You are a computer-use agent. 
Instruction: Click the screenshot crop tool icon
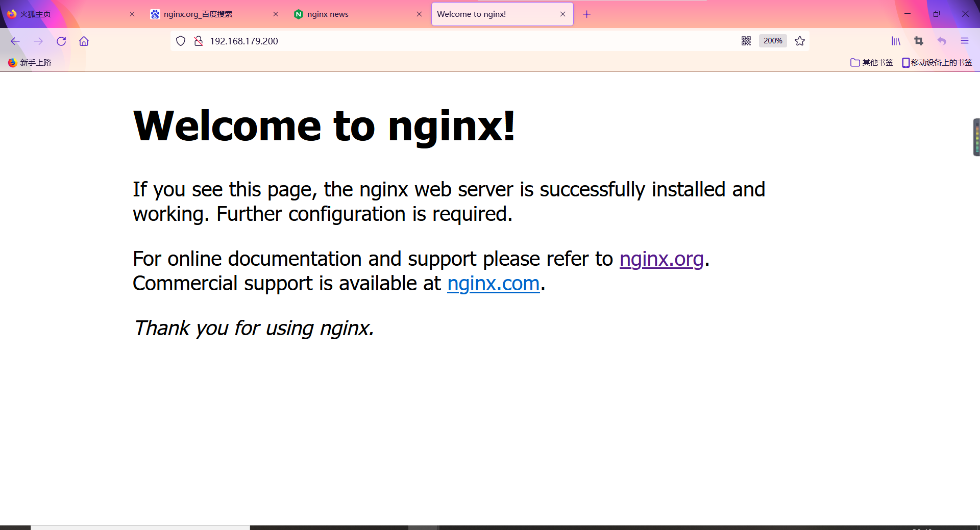pos(919,41)
